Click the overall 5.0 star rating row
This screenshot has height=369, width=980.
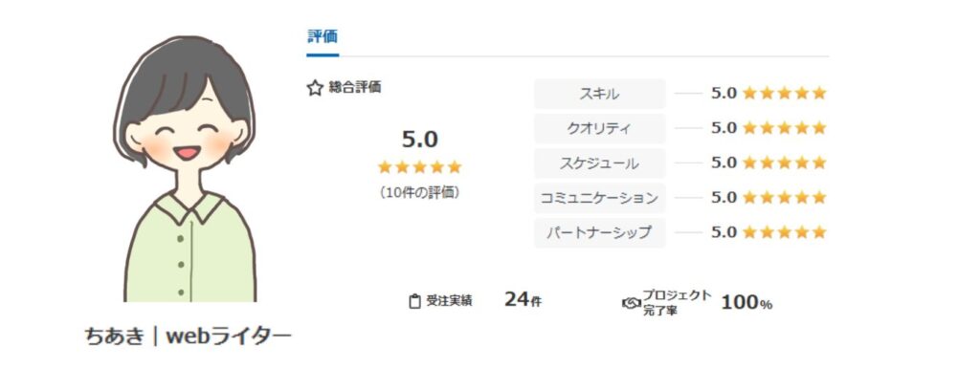(419, 166)
